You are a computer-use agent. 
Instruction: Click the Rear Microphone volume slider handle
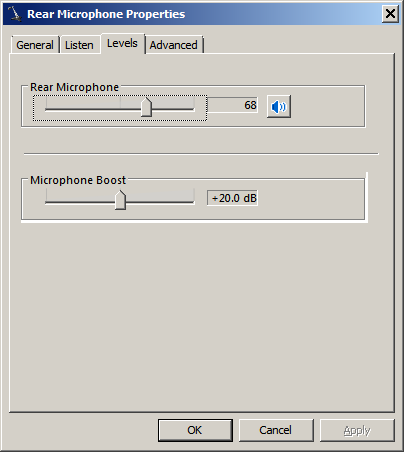(146, 107)
